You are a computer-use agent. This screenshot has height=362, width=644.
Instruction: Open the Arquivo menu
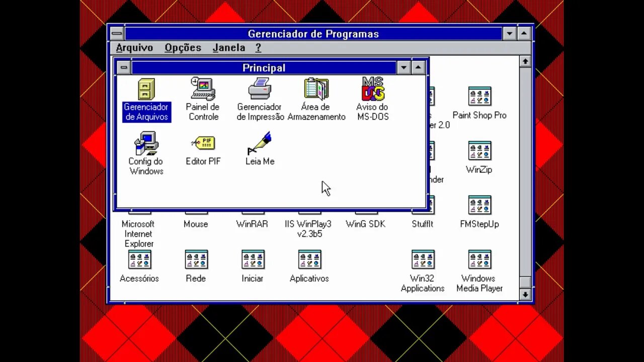click(134, 48)
